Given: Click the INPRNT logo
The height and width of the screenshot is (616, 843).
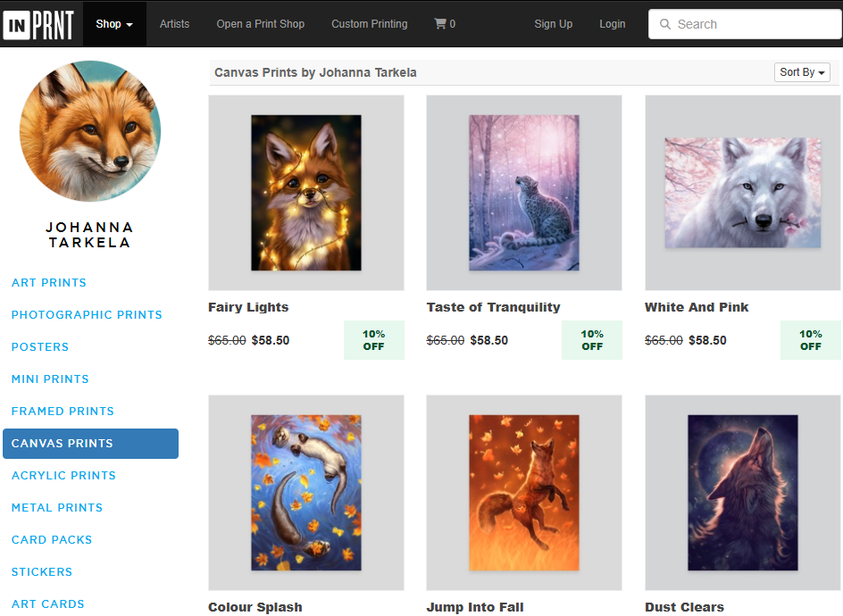Looking at the screenshot, I should [x=38, y=24].
